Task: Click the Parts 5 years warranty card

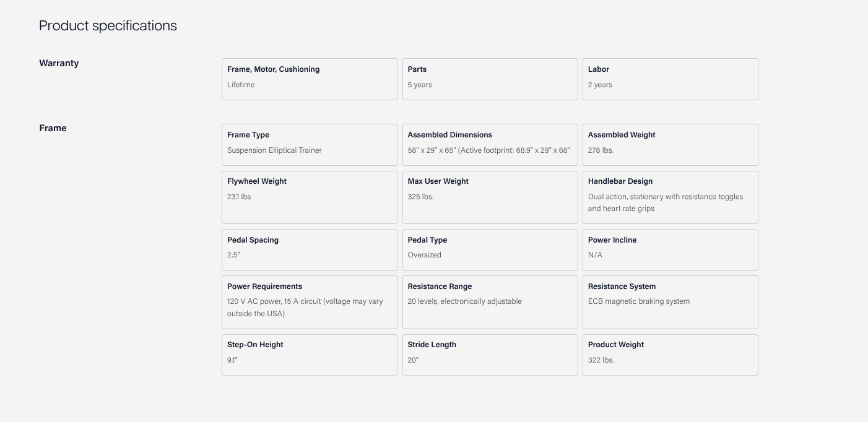Action: click(490, 79)
